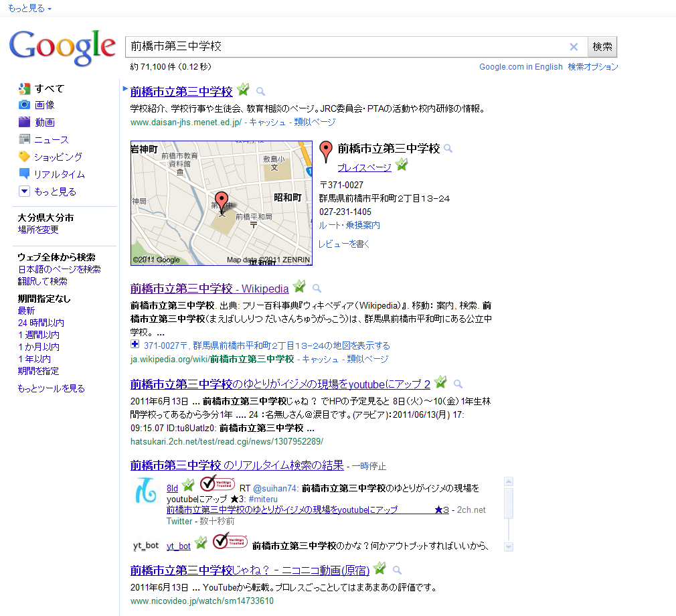Viewport: 676px width, 616px height.
Task: Click the 8ld user avatar thumbnail
Action: 145,491
